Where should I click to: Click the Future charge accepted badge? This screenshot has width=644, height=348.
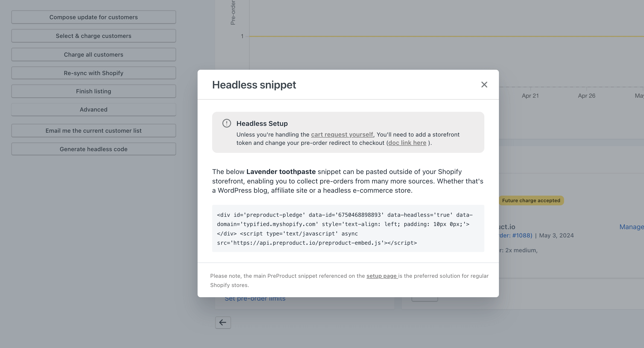(531, 200)
